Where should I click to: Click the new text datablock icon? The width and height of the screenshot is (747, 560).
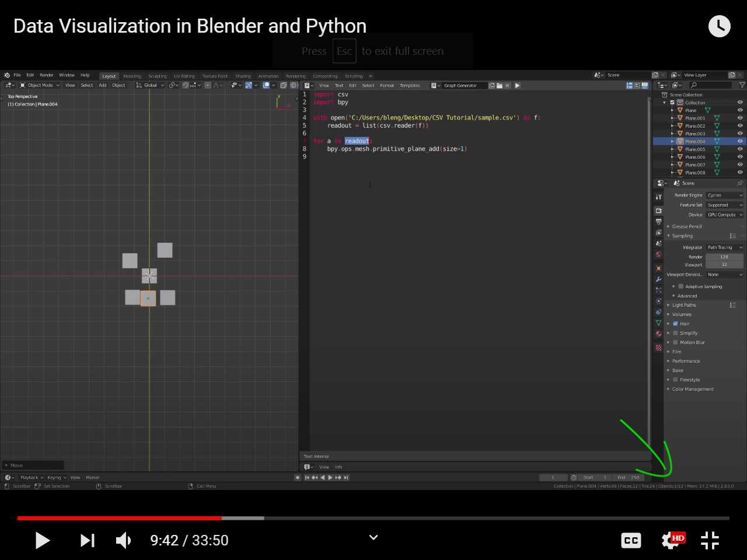pos(492,85)
